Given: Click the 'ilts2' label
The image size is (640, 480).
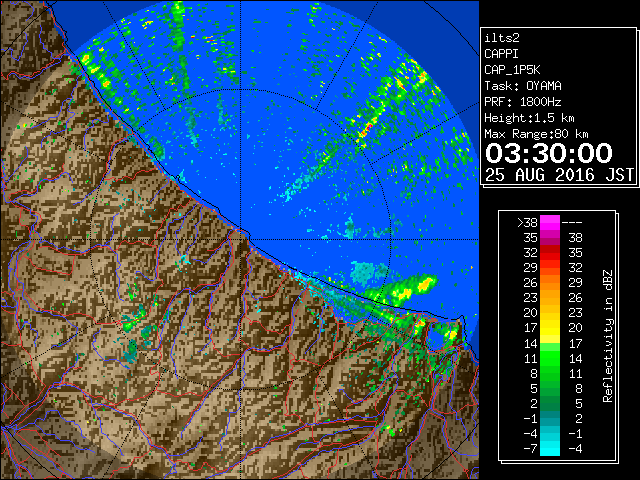Looking at the screenshot, I should [502, 38].
